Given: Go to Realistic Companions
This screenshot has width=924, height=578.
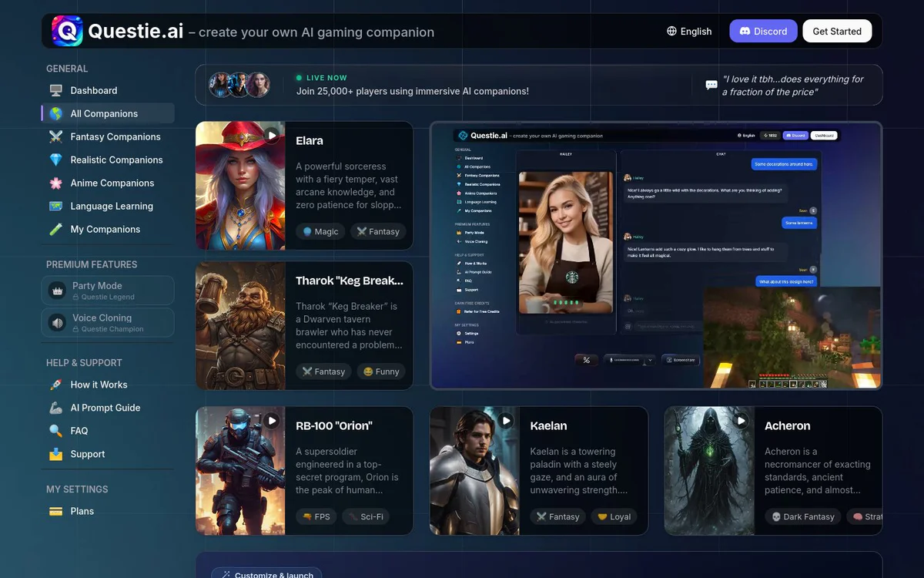Looking at the screenshot, I should point(108,160).
